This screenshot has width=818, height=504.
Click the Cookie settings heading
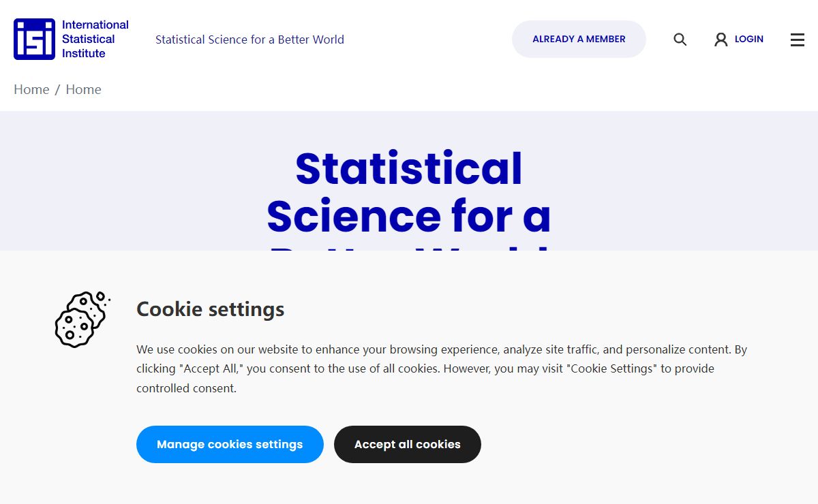point(210,309)
